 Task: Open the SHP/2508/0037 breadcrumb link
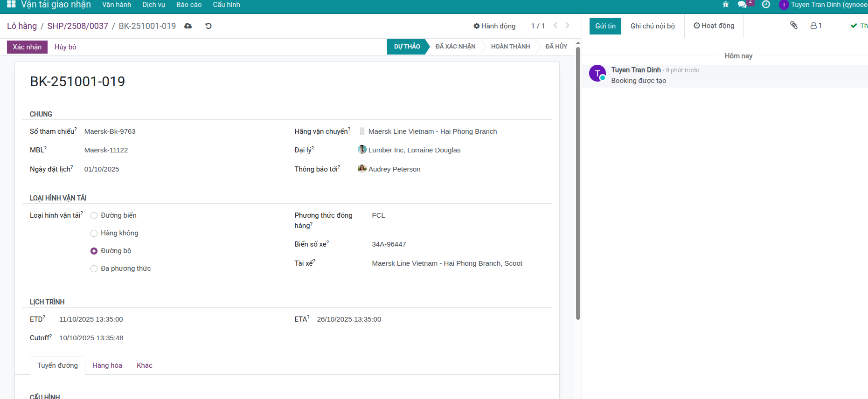click(x=77, y=26)
